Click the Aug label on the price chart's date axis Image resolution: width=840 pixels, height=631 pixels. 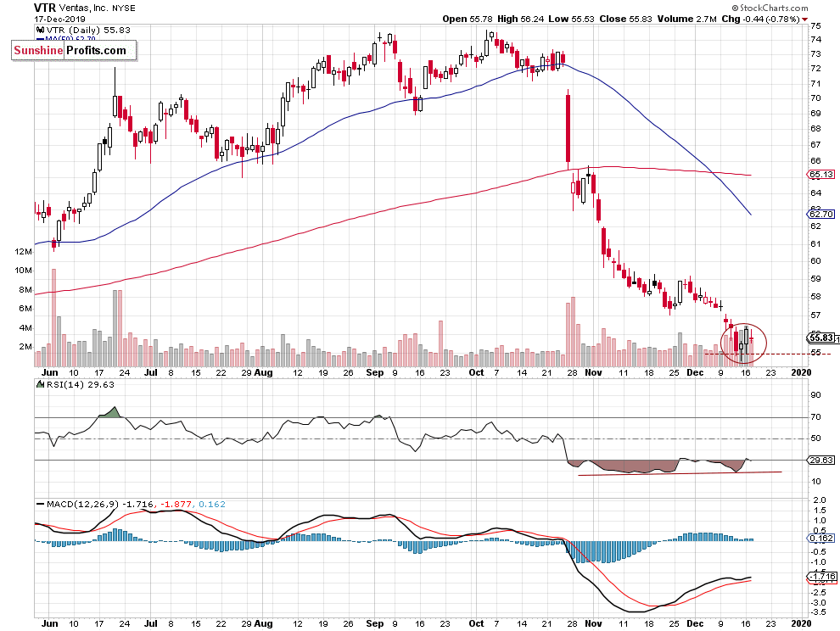263,372
